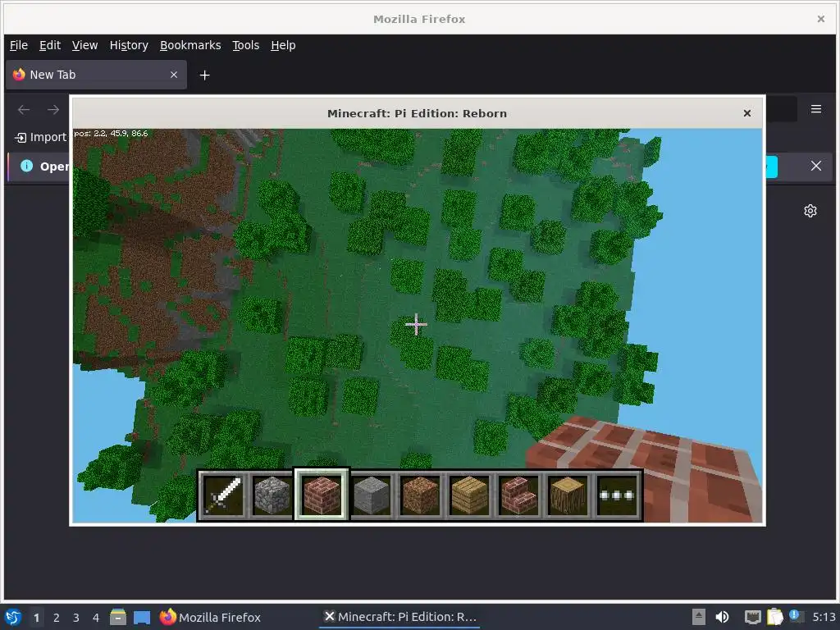The height and width of the screenshot is (630, 840).
Task: Select the iron sword hotbar slot
Action: point(223,495)
